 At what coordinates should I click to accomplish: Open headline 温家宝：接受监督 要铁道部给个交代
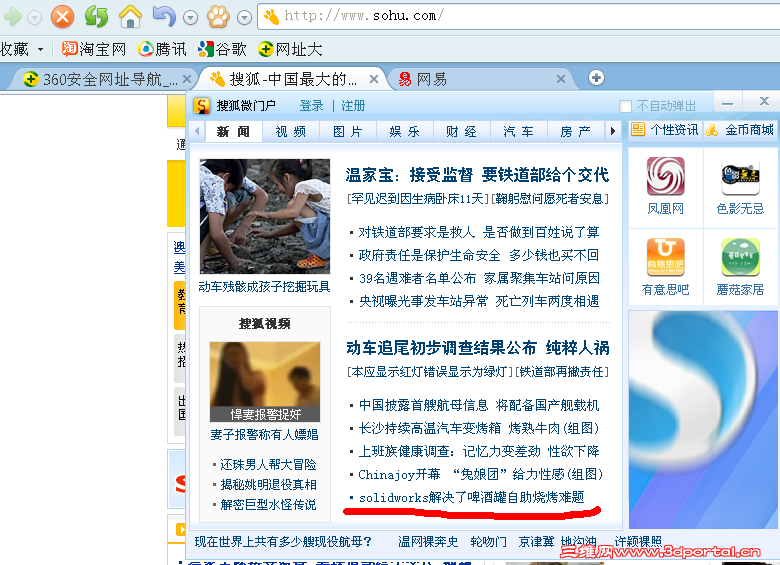point(477,175)
